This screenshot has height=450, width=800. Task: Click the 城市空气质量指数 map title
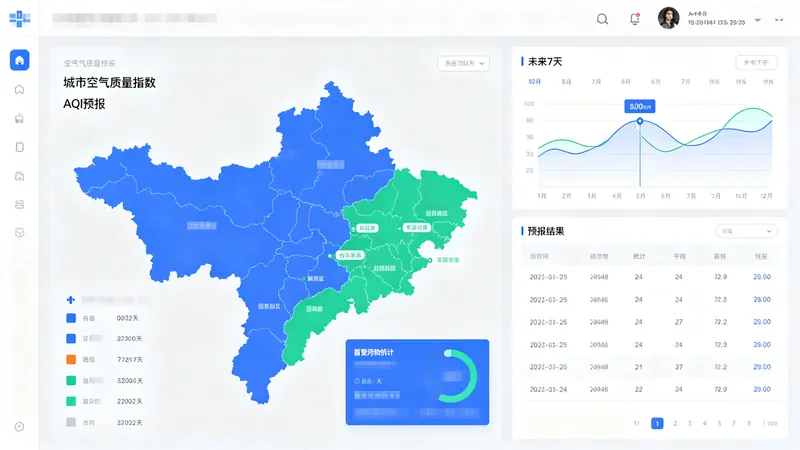click(x=109, y=83)
